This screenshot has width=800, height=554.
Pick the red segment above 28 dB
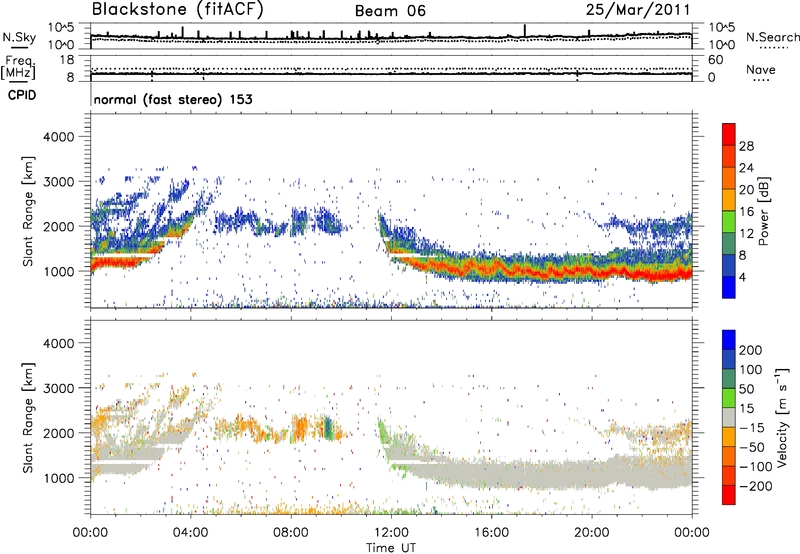tap(729, 134)
